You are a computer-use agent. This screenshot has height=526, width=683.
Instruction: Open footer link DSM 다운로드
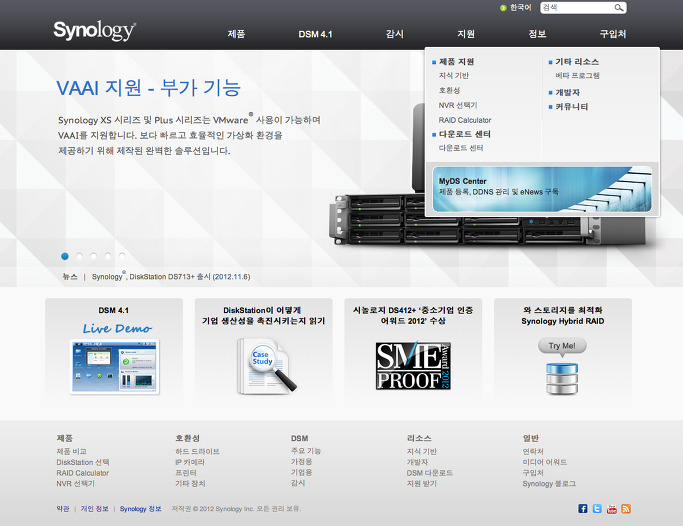430,473
